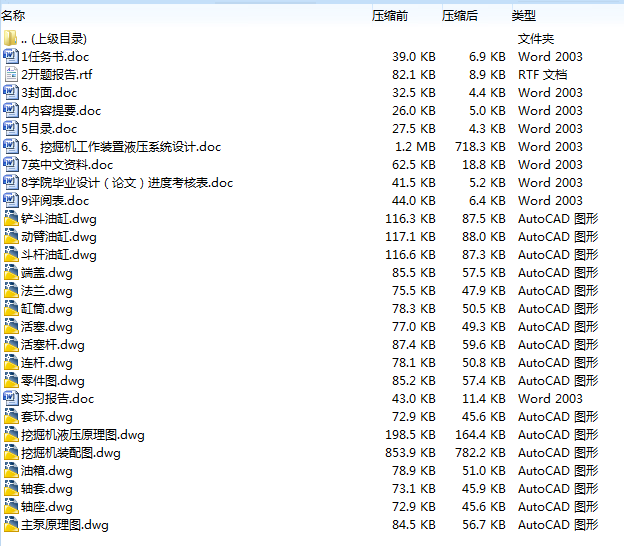Click the RTF 文档 type cell

pyautogui.click(x=542, y=74)
